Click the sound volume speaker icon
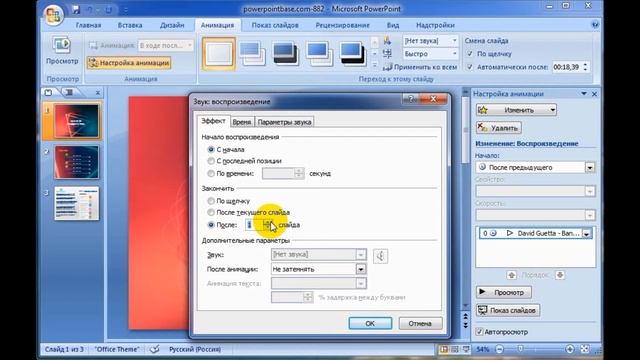This screenshot has width=640, height=360. tap(380, 256)
